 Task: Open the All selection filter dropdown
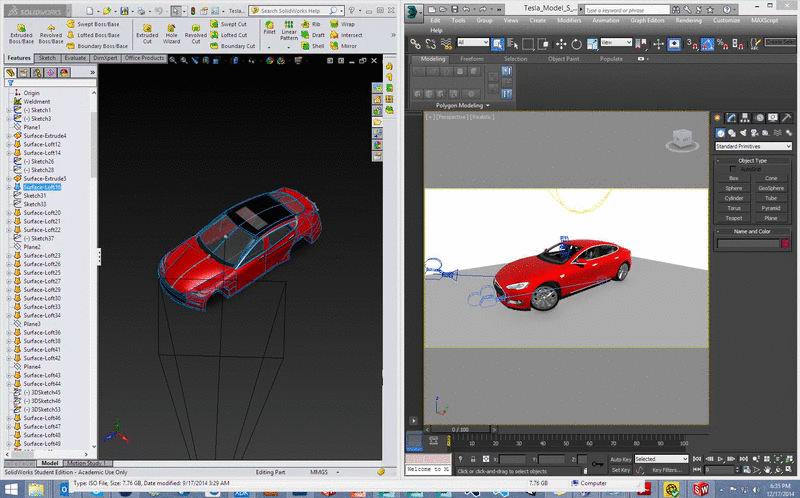[473, 42]
